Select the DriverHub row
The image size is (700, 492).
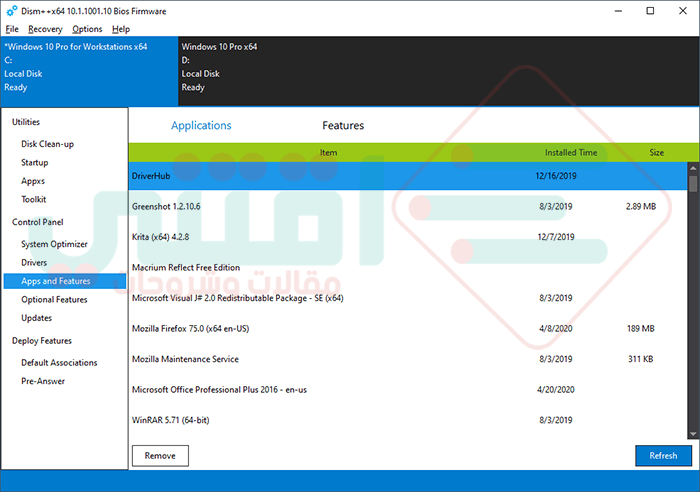click(x=408, y=176)
